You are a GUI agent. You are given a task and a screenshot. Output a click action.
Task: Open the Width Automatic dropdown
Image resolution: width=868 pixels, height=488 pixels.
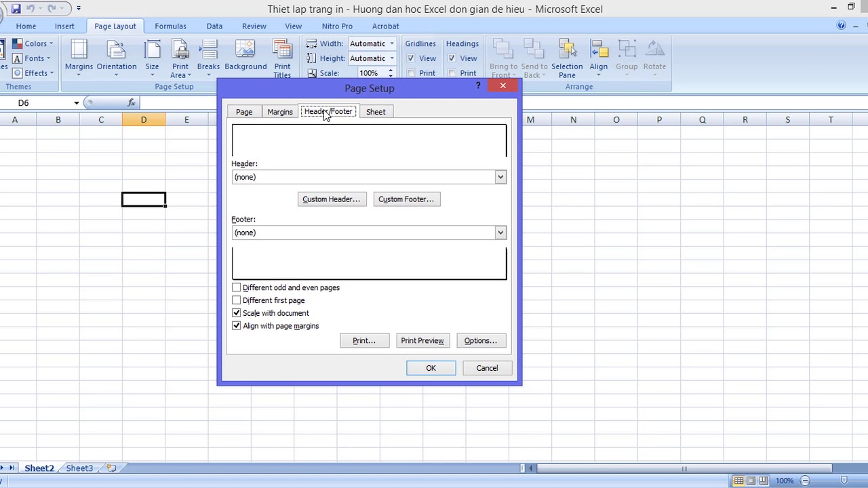pyautogui.click(x=391, y=43)
